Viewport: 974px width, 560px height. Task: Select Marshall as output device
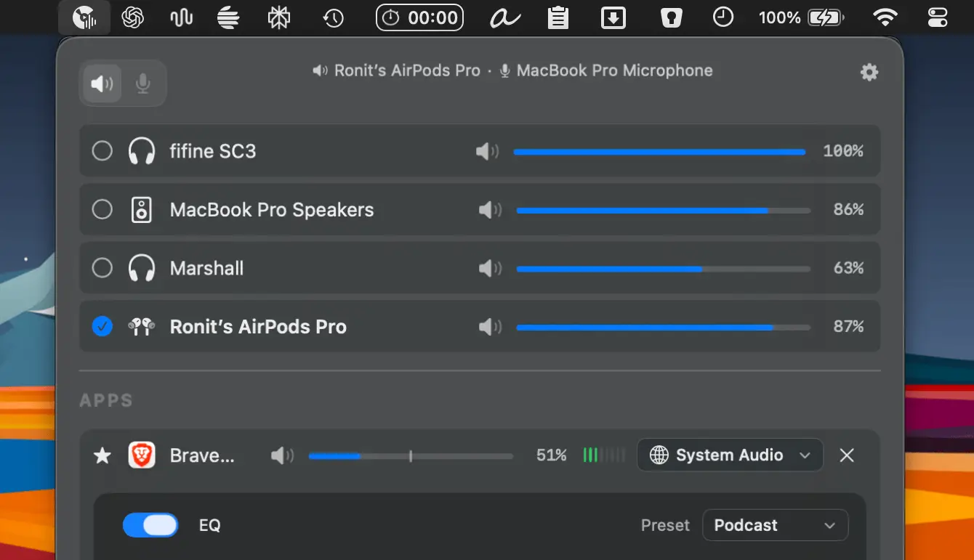click(102, 269)
